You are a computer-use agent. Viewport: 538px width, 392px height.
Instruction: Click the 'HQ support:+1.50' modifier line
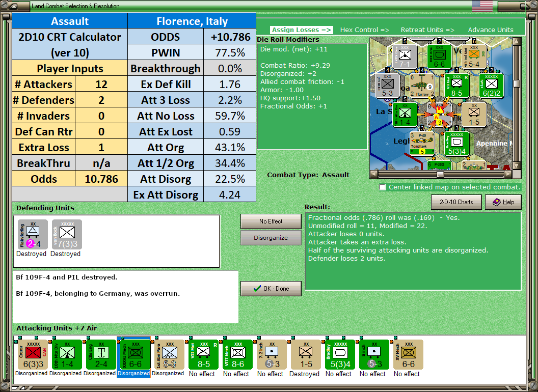pos(290,98)
